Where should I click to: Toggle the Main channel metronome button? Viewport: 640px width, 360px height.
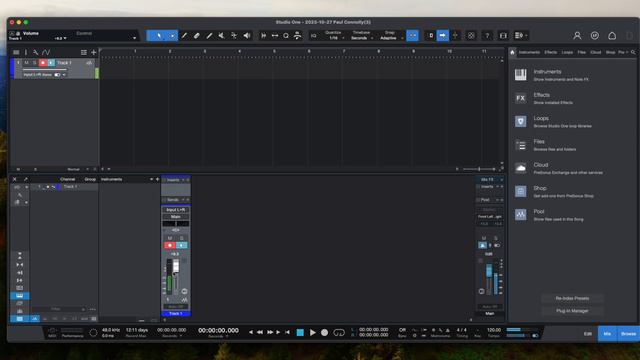482,245
